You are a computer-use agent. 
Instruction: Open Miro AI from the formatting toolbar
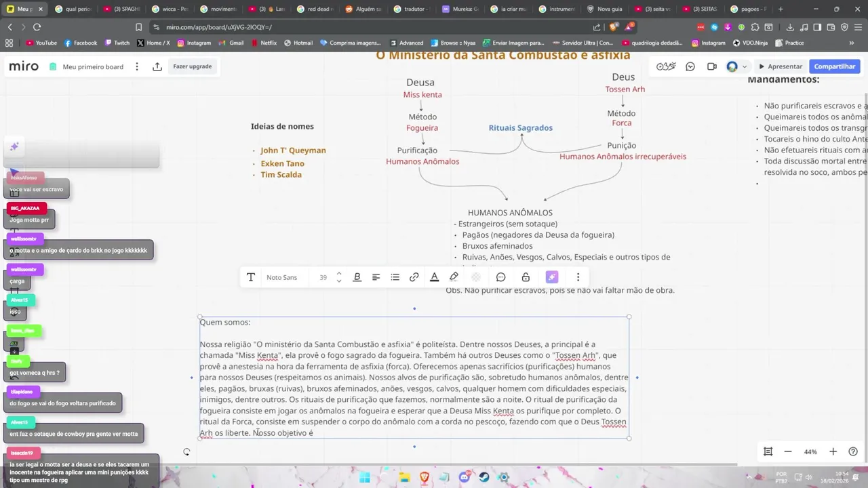[552, 277]
